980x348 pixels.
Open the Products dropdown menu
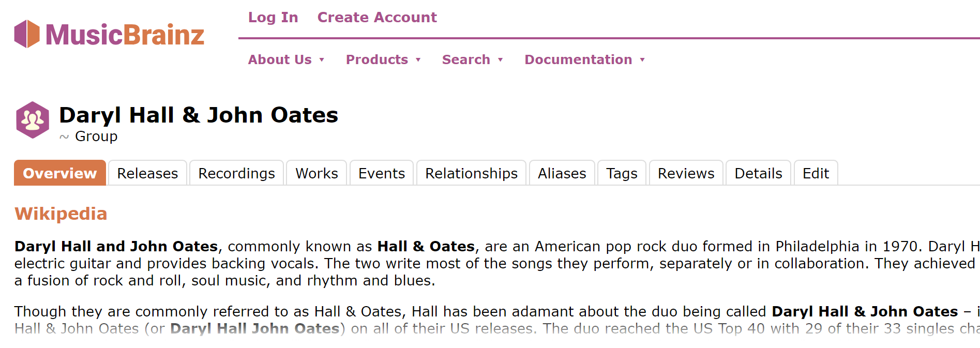click(x=383, y=60)
